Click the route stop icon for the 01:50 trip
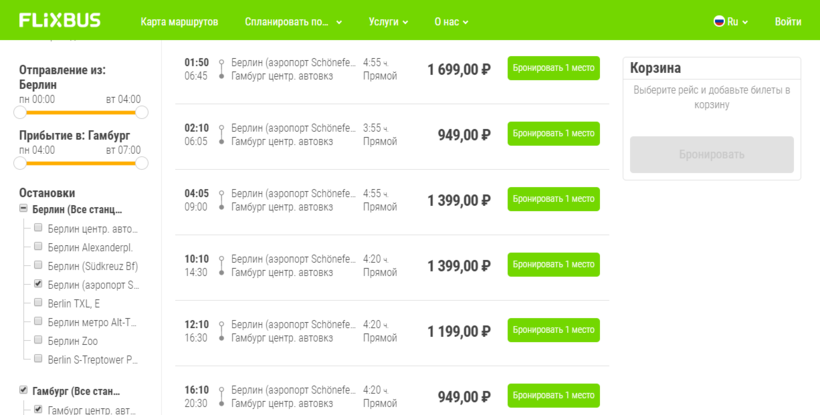This screenshot has height=415, width=820. point(221,69)
